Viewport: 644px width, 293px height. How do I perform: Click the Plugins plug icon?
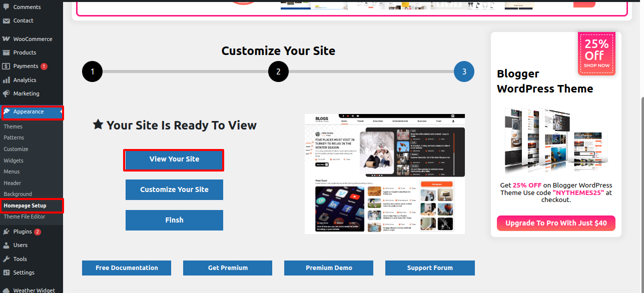tap(7, 231)
